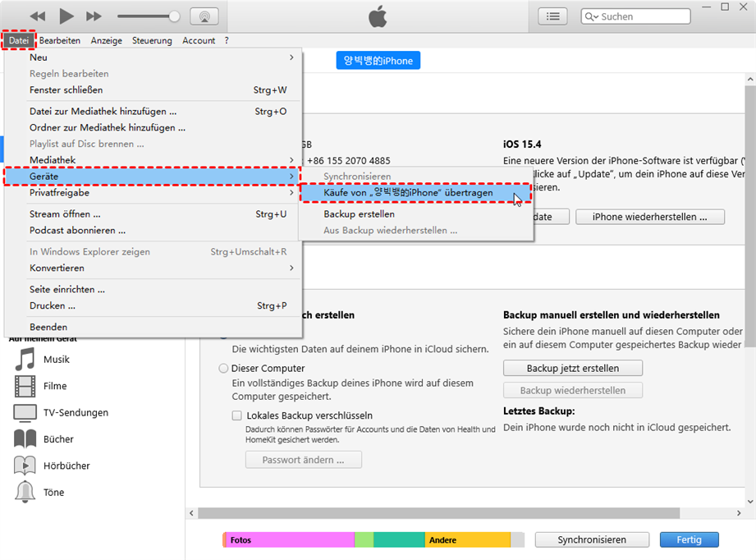The height and width of the screenshot is (560, 756).
Task: Click the vertical scrollbar down arrow
Action: tap(750, 501)
